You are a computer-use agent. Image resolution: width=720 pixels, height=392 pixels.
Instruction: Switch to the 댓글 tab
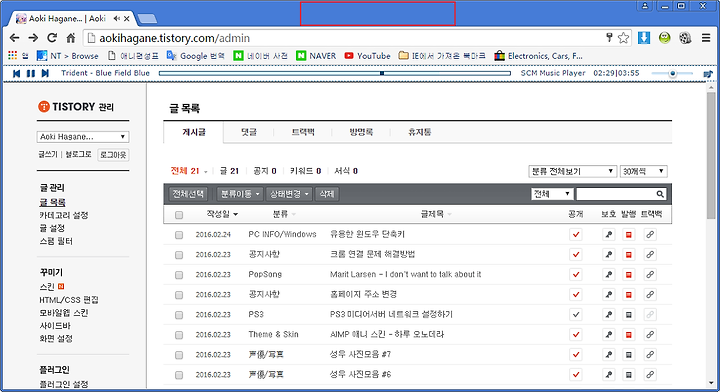[249, 132]
